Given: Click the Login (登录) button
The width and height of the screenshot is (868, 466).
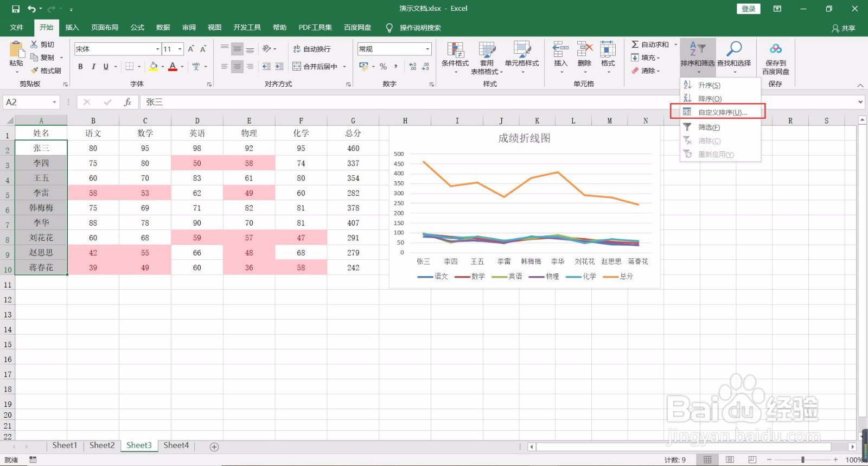Looking at the screenshot, I should point(749,9).
